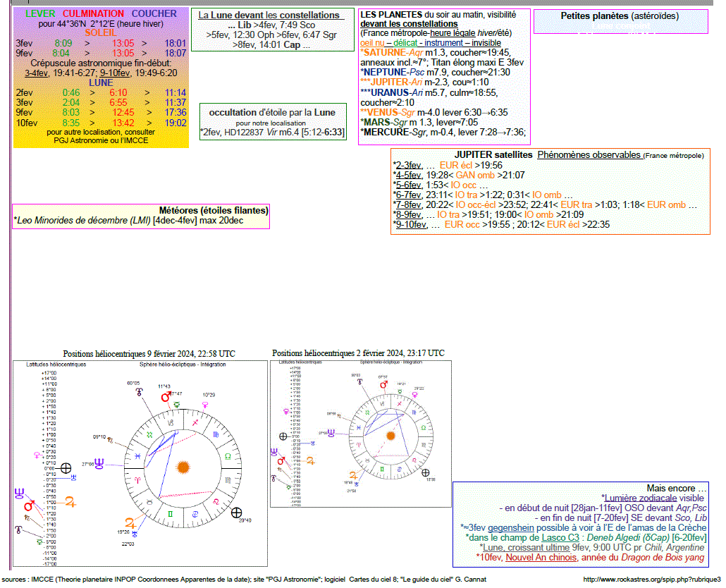Image resolution: width=726 pixels, height=588 pixels.
Task: Click 'CULMINATION' column heading
Action: pos(93,13)
